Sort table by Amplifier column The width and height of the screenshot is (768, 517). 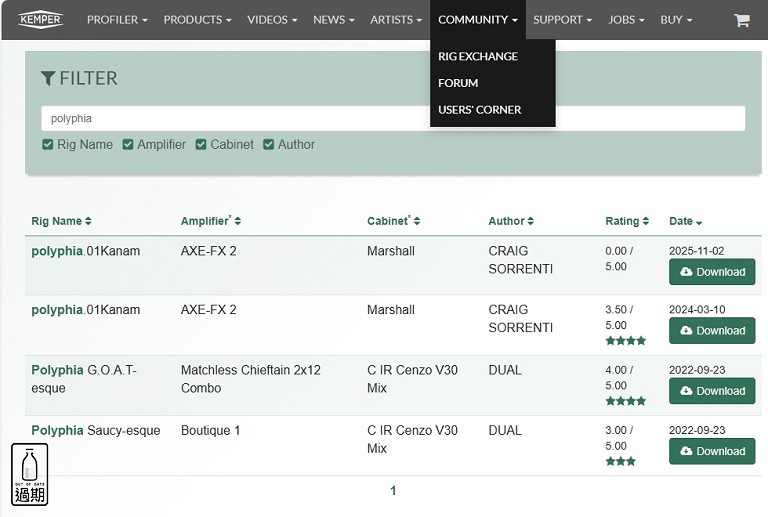(x=211, y=221)
